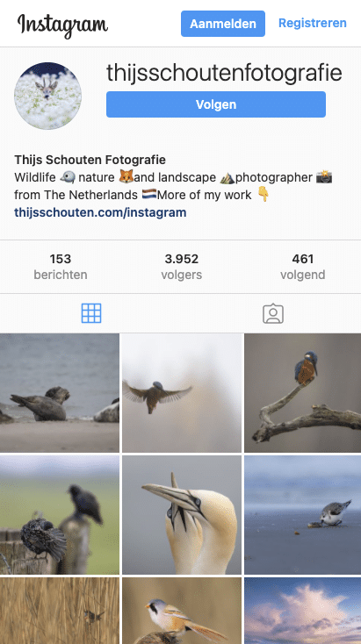
Task: Click the blue Volgen button
Action: pos(216,104)
